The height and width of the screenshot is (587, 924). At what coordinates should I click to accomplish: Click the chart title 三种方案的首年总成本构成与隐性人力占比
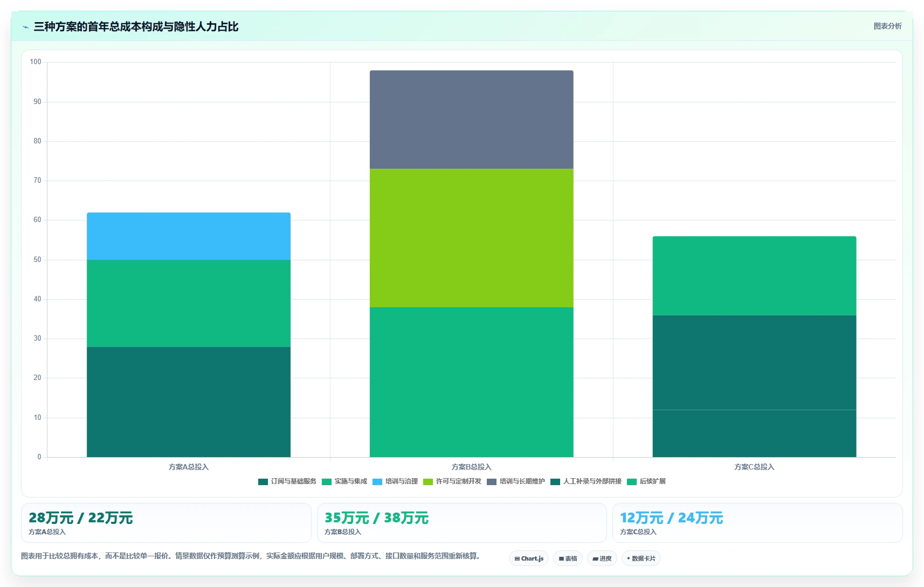pyautogui.click(x=136, y=26)
